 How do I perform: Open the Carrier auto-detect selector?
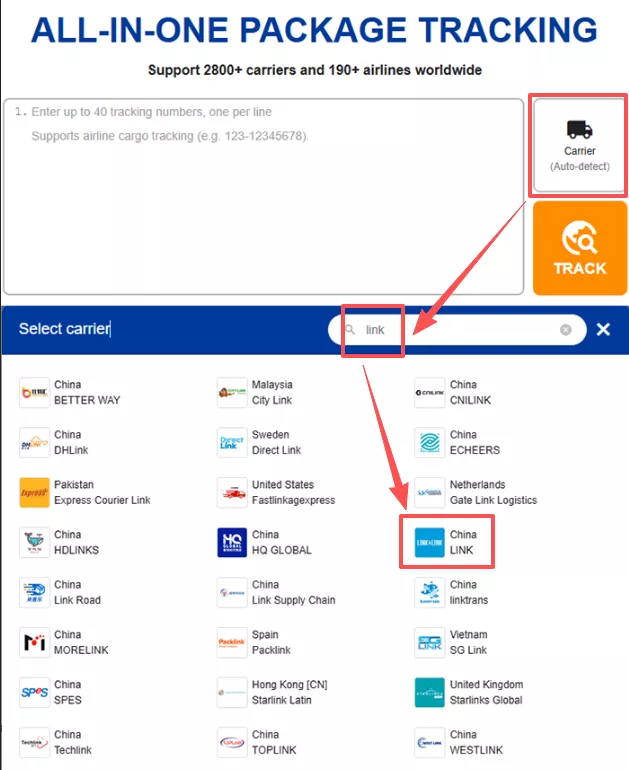(x=579, y=145)
